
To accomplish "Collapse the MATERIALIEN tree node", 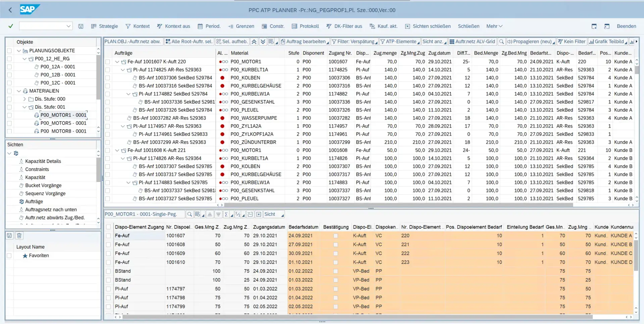I will 19,91.
